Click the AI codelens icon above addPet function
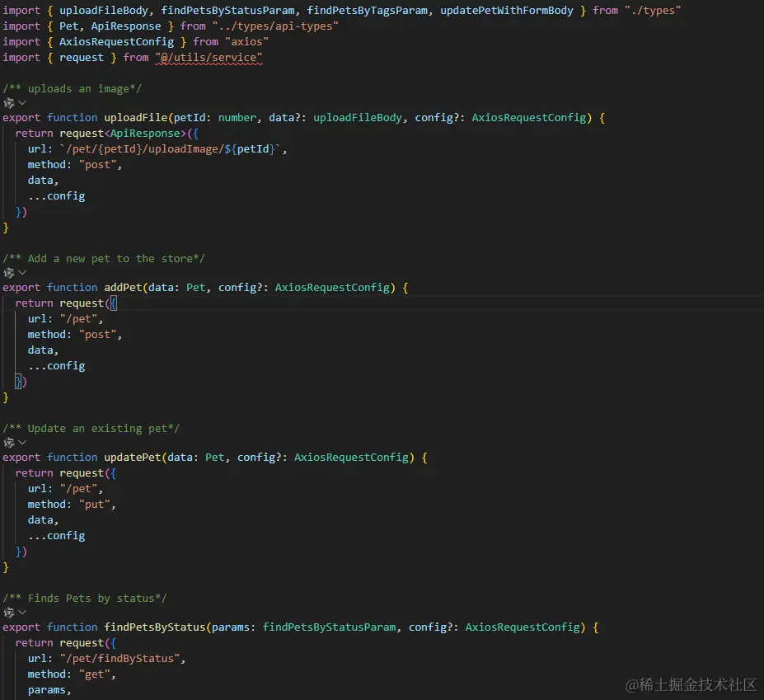Screen dimensions: 764x700 (9, 272)
